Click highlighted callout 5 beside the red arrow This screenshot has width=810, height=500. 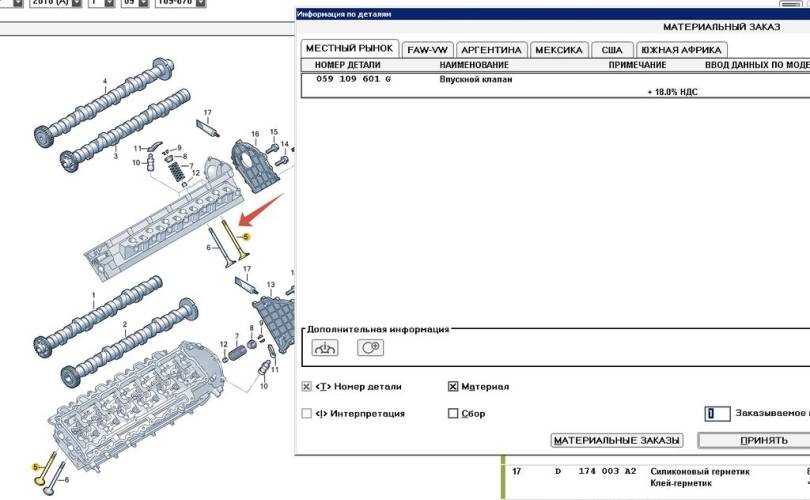(247, 236)
